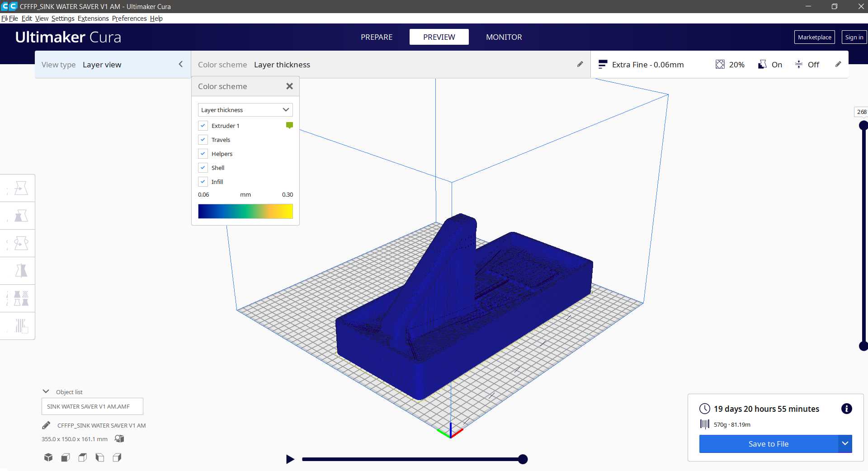868x471 pixels.
Task: Click the 355.0 x 150.0 x 161.1 mm dimensions
Action: [75, 439]
